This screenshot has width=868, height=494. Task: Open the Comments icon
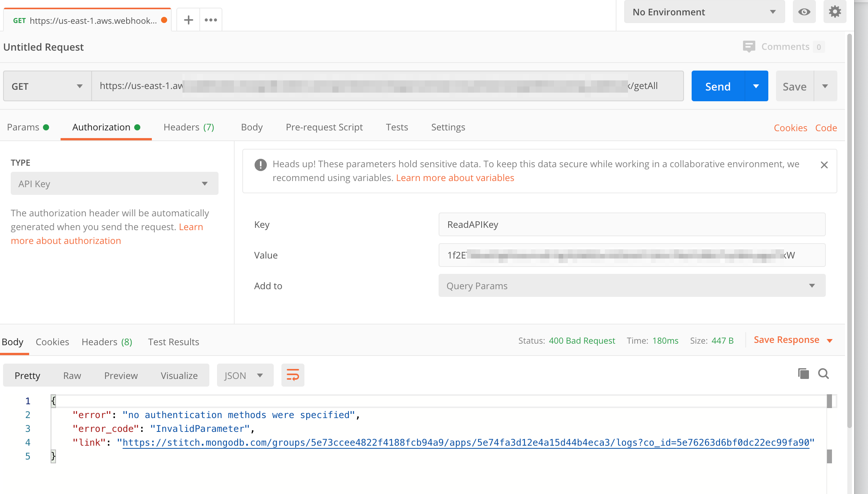pos(749,47)
